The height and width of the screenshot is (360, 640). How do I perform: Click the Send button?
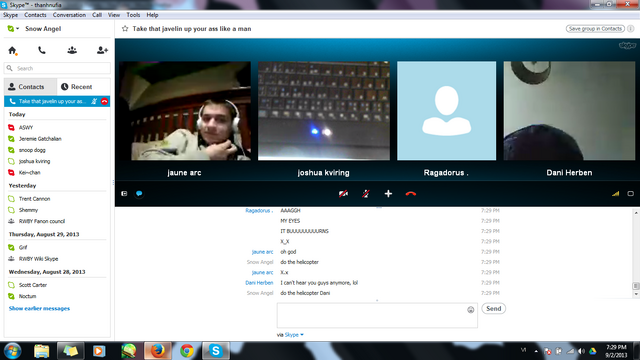[493, 309]
